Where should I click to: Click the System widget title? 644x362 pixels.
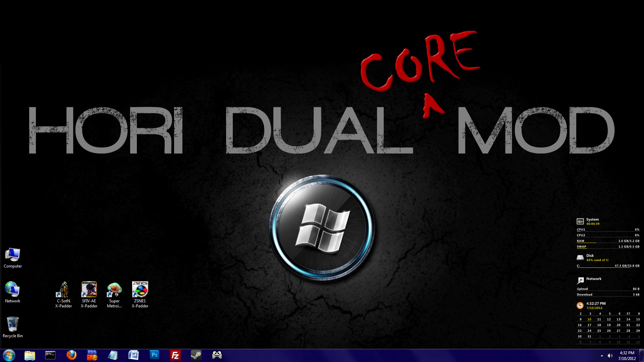click(x=592, y=220)
